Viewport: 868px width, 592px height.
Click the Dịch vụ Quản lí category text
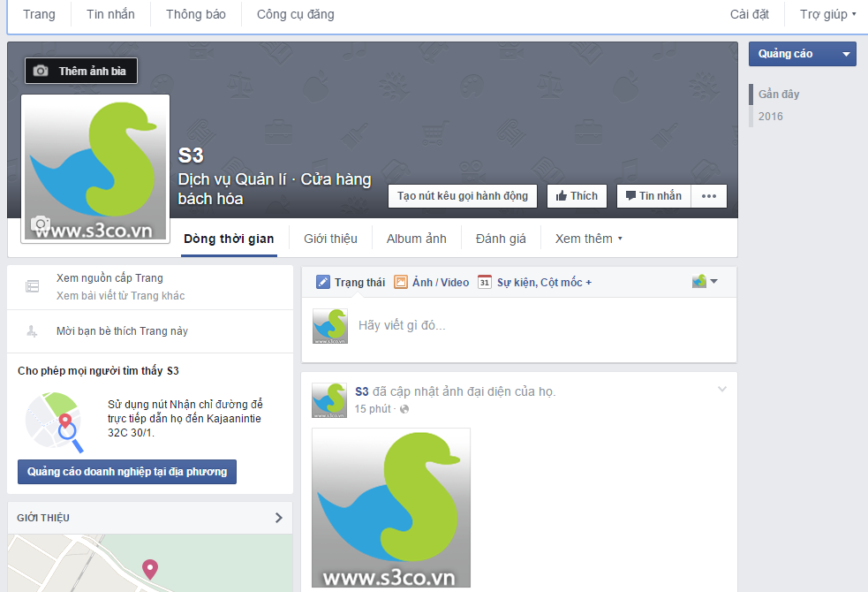point(232,179)
